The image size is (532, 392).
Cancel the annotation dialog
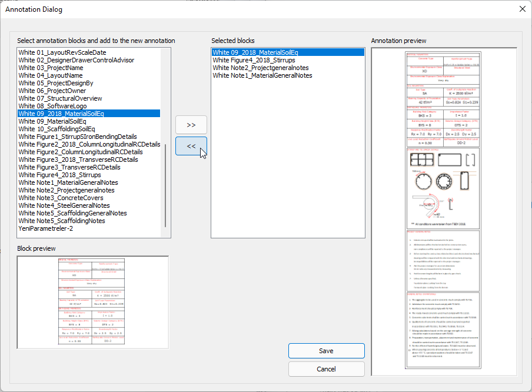point(326,369)
